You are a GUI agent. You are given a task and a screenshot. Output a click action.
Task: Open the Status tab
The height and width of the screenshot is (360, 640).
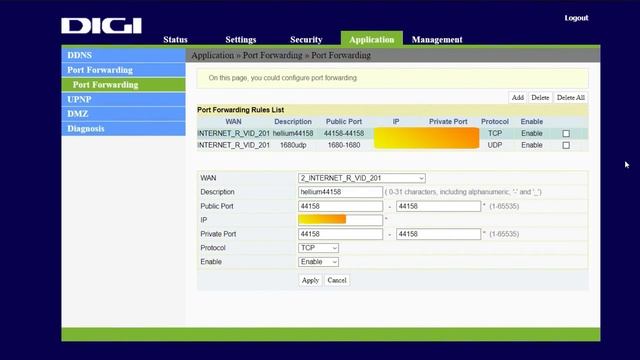point(175,40)
